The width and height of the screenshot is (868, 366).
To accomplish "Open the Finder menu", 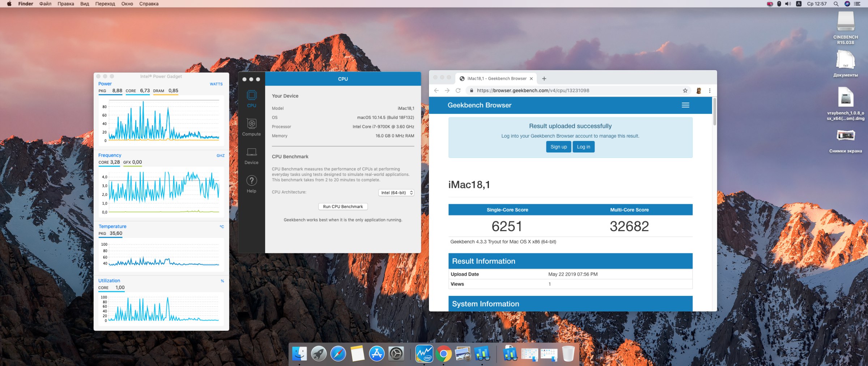I will [x=26, y=4].
